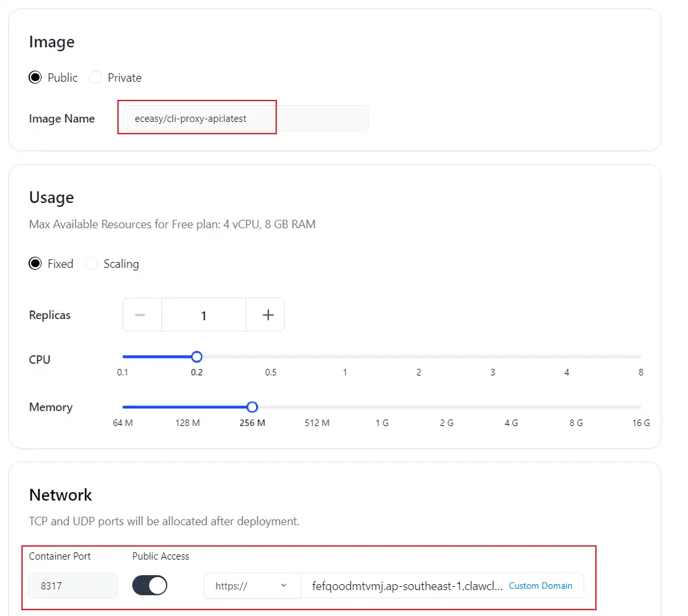Open the Custom Domain link
Image resolution: width=688 pixels, height=616 pixels.
coord(540,586)
